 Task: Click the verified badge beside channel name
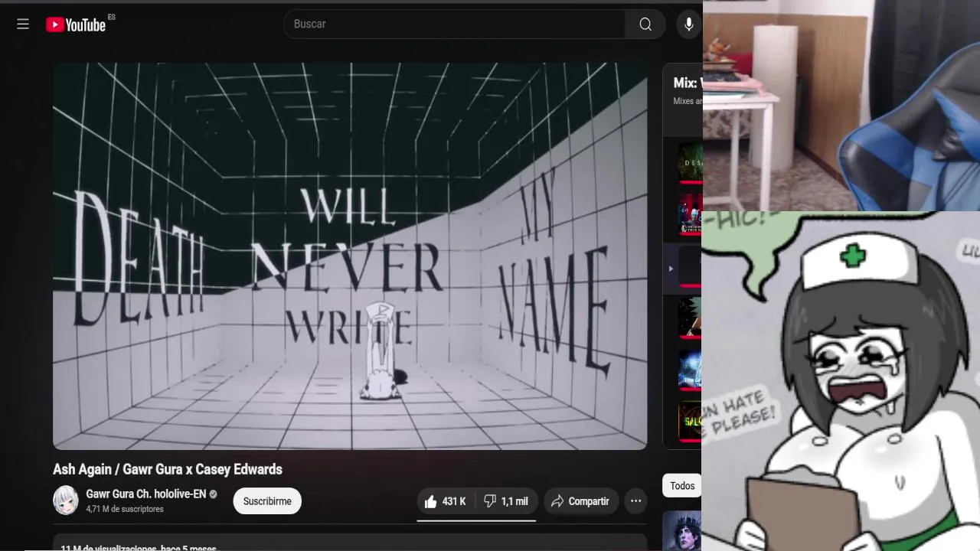click(213, 494)
